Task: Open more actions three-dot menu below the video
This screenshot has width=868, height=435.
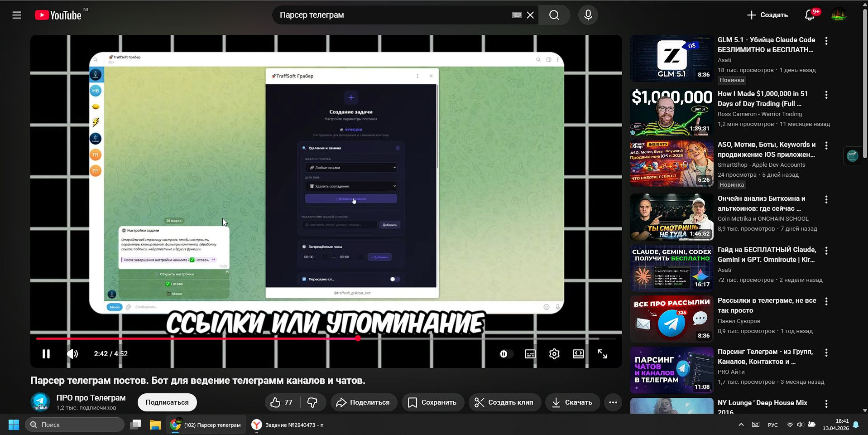Action: (613, 402)
